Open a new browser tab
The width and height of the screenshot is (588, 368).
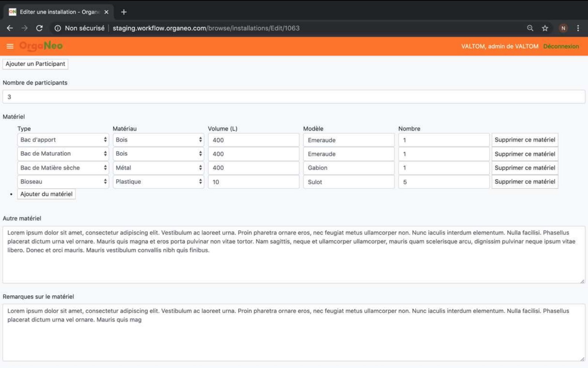tap(124, 12)
